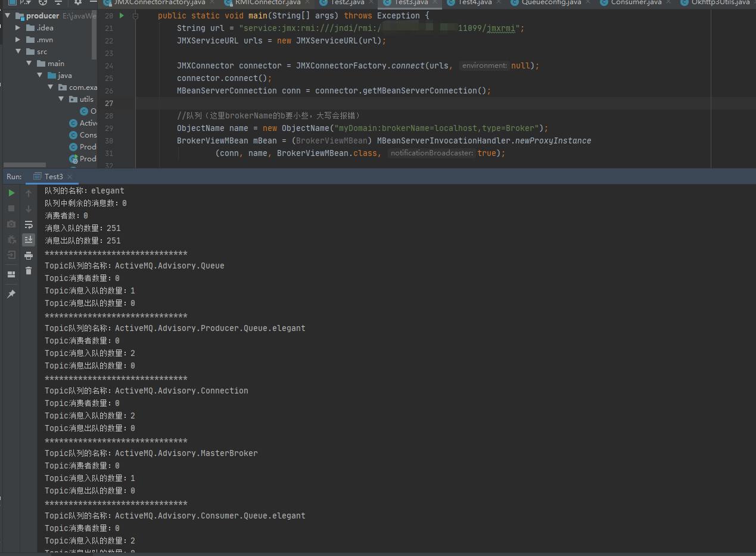Collapse the java source folder
Viewport: 756px width, 556px height.
coord(39,75)
